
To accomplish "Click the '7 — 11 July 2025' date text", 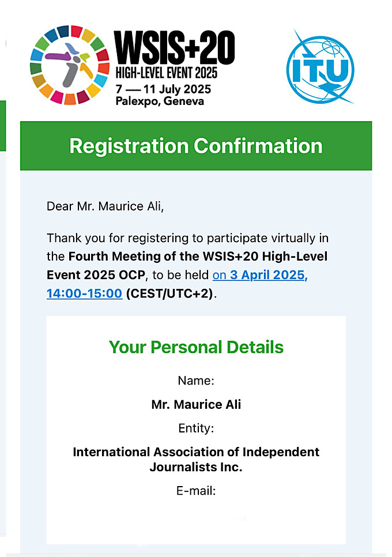I will [163, 89].
